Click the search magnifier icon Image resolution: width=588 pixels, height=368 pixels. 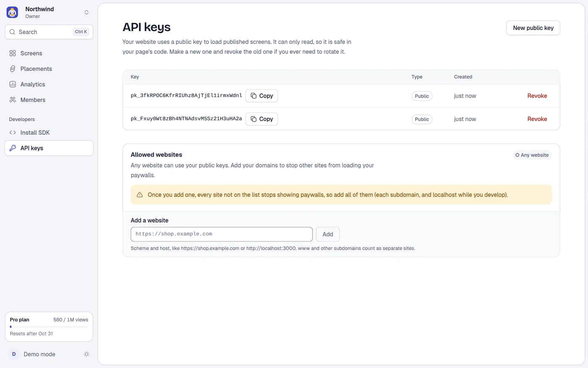point(12,32)
